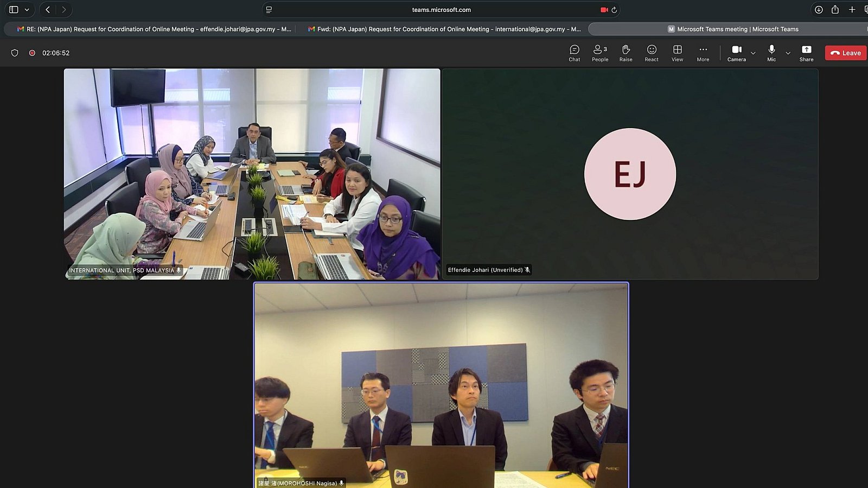Click the shield privacy icon
Viewport: 868px width, 488px height.
15,53
